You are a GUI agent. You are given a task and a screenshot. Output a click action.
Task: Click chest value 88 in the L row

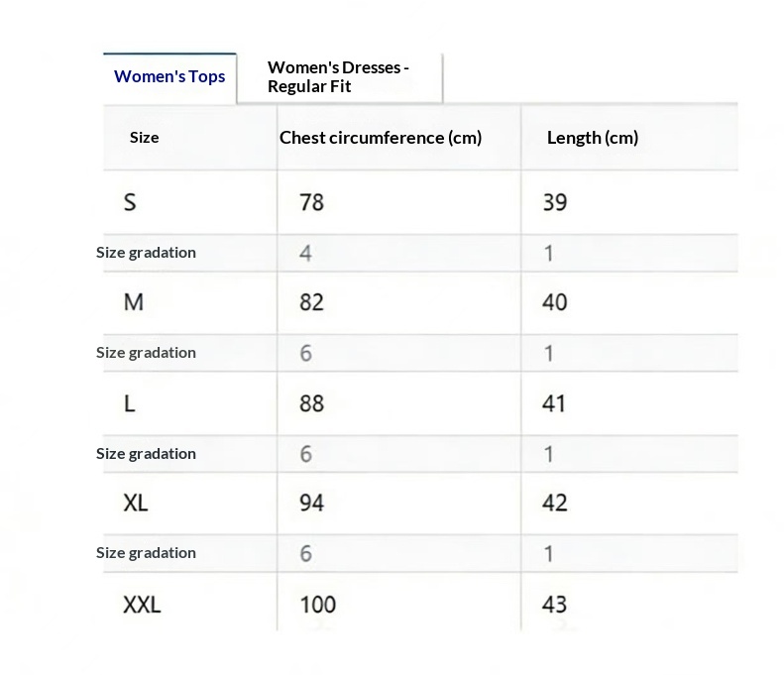pyautogui.click(x=311, y=403)
